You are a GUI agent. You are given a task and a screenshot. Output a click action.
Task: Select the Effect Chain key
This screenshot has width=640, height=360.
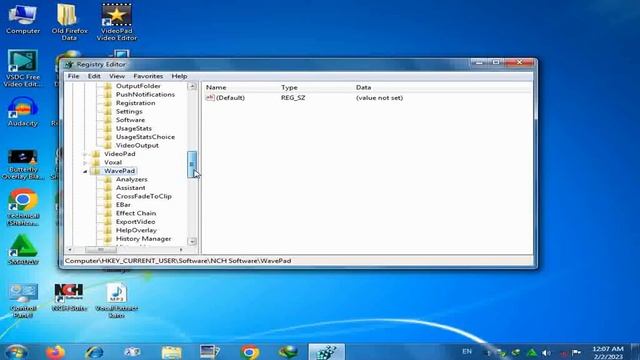click(136, 213)
